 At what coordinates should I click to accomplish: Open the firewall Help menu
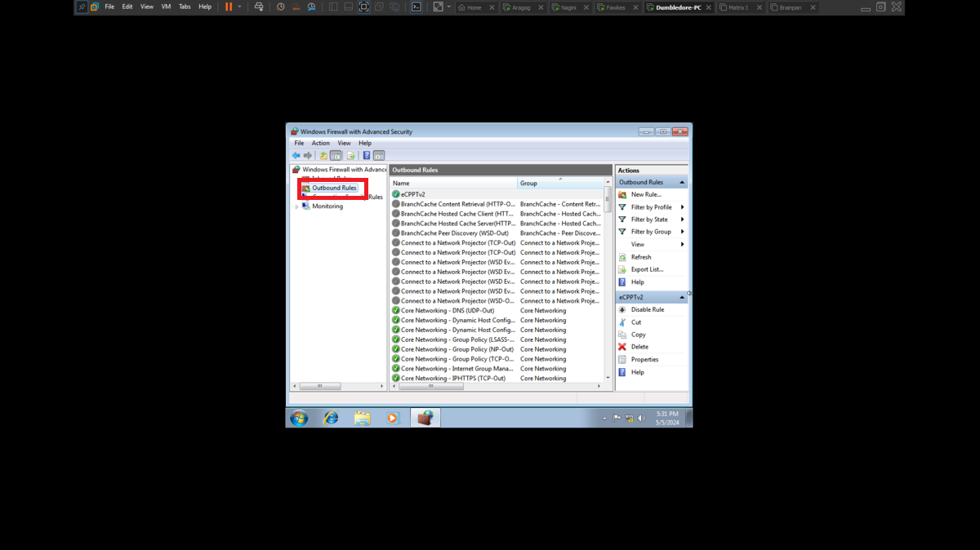(x=365, y=143)
